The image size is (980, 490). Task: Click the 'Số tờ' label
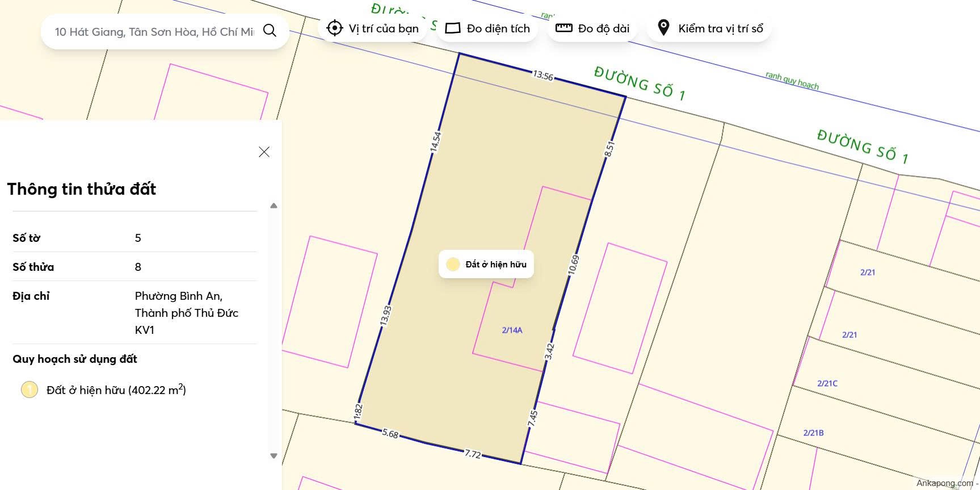pyautogui.click(x=26, y=238)
